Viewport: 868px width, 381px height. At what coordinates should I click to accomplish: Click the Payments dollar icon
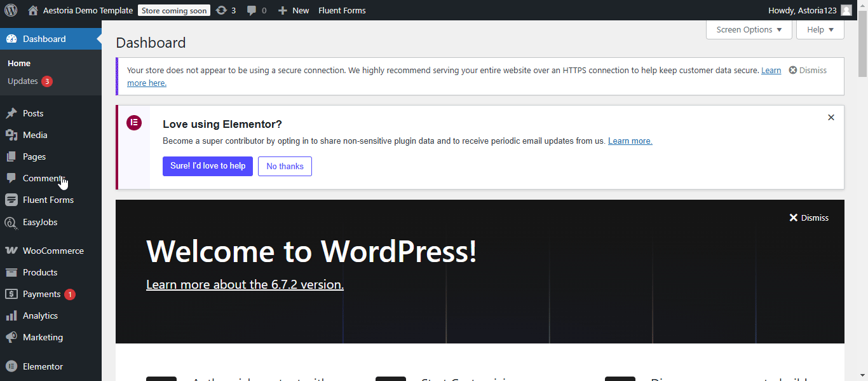click(11, 294)
